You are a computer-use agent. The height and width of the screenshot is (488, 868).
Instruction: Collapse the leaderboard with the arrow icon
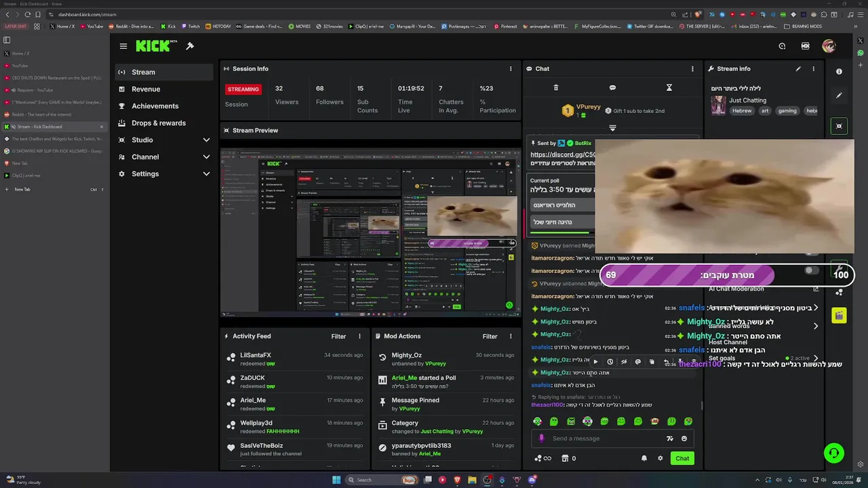(612, 128)
